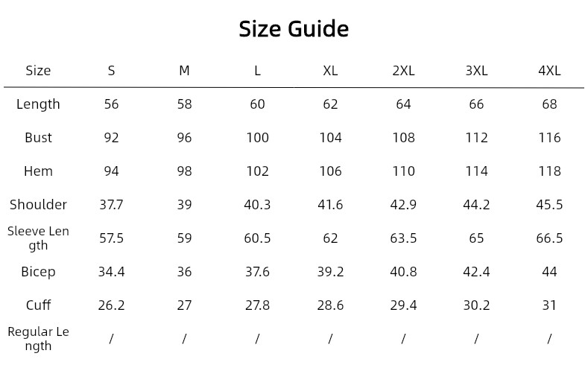Select shoulder value 37.7 for size S
The width and height of the screenshot is (588, 365).
coord(111,205)
